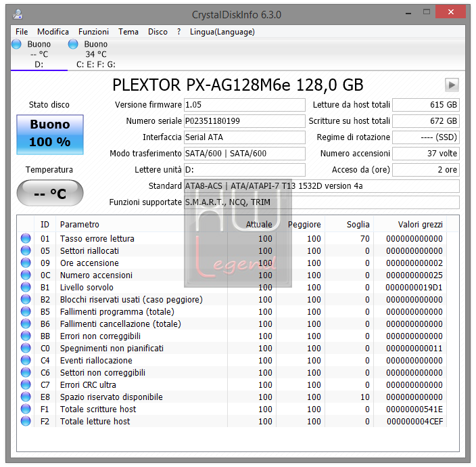Click the Scritture su host totali value
Viewport: 476px width, 467px height.
click(x=426, y=121)
